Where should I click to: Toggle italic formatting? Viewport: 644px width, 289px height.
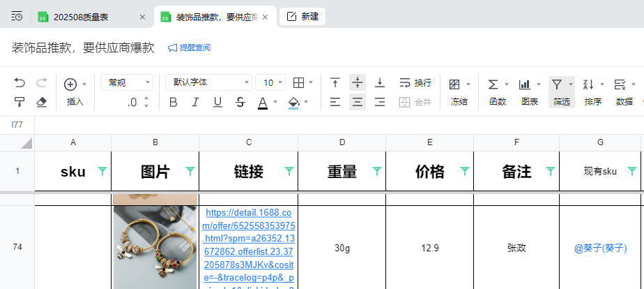[196, 103]
